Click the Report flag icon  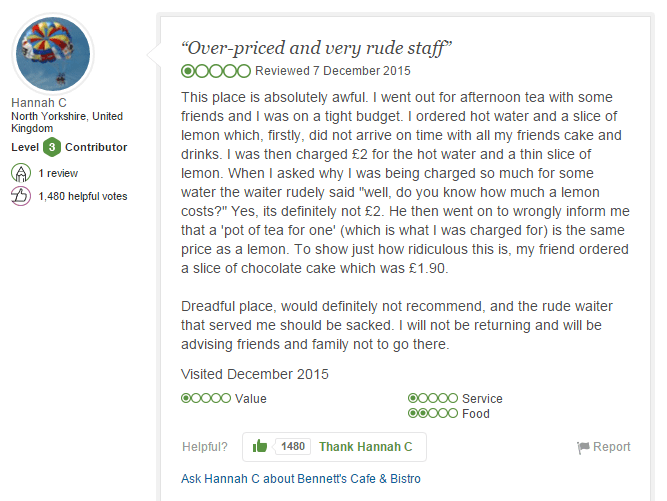click(584, 447)
